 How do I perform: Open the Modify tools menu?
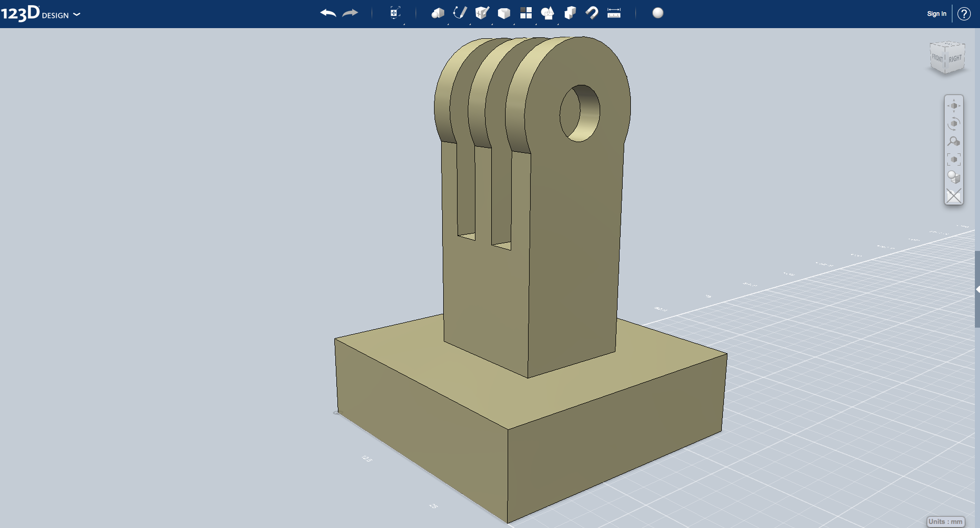pos(504,13)
